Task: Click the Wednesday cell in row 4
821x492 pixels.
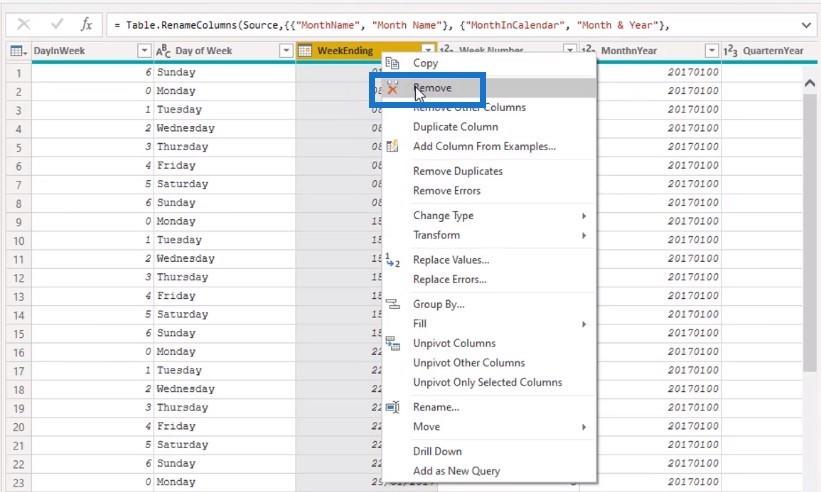Action: click(x=225, y=128)
